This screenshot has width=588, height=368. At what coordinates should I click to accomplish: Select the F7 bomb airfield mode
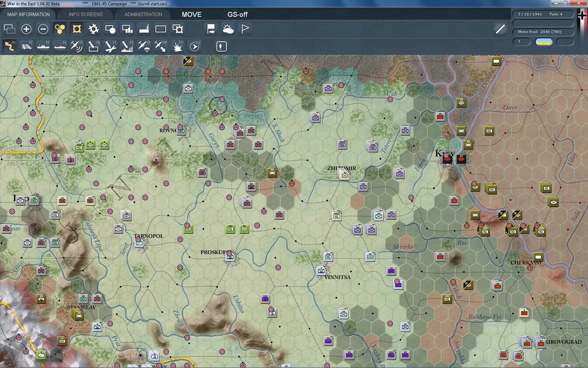110,46
